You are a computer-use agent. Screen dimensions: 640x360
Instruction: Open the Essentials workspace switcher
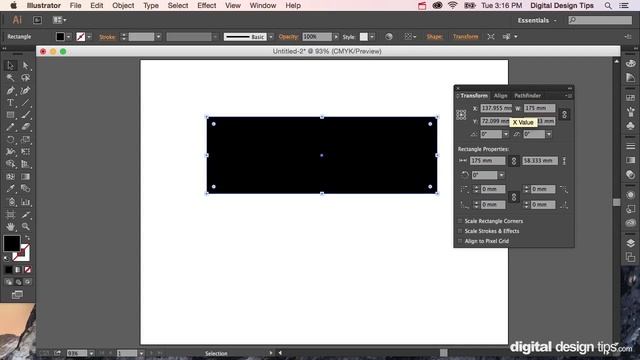(x=536, y=20)
